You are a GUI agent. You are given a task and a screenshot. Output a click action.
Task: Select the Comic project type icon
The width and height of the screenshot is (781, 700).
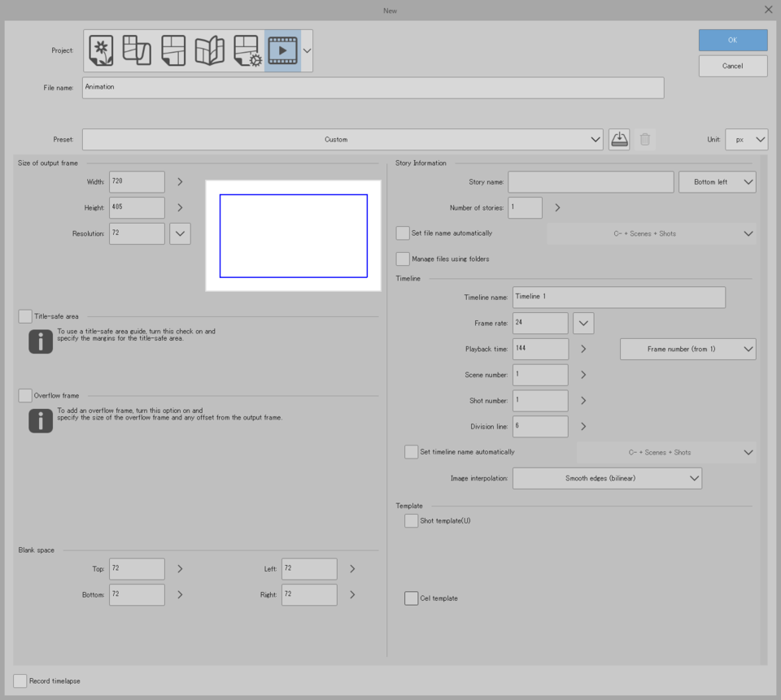coord(172,50)
